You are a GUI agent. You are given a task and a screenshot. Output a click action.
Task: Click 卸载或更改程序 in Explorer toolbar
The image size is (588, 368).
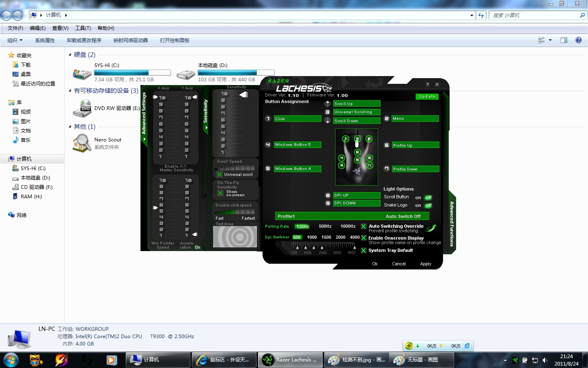point(84,40)
